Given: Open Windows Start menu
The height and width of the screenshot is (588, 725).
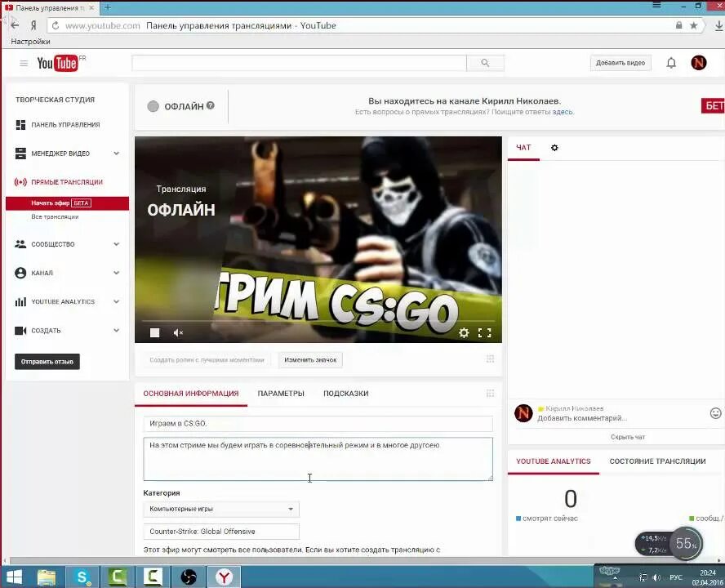Looking at the screenshot, I should (x=14, y=577).
